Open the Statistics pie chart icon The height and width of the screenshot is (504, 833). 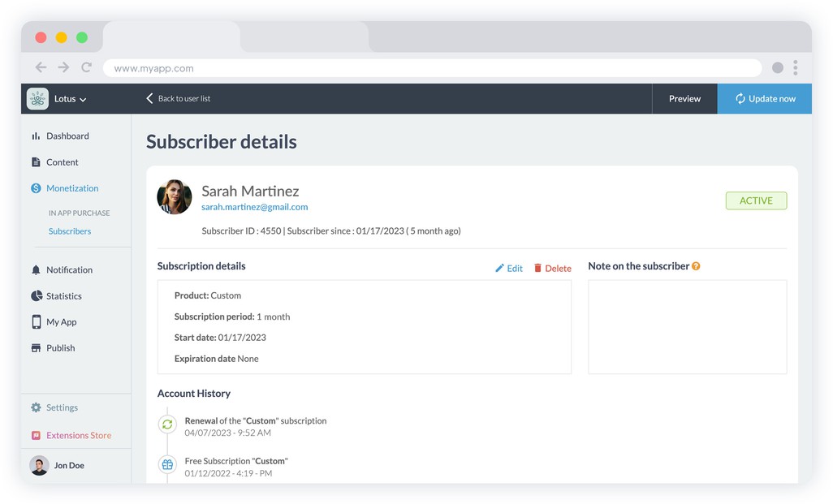pos(36,296)
